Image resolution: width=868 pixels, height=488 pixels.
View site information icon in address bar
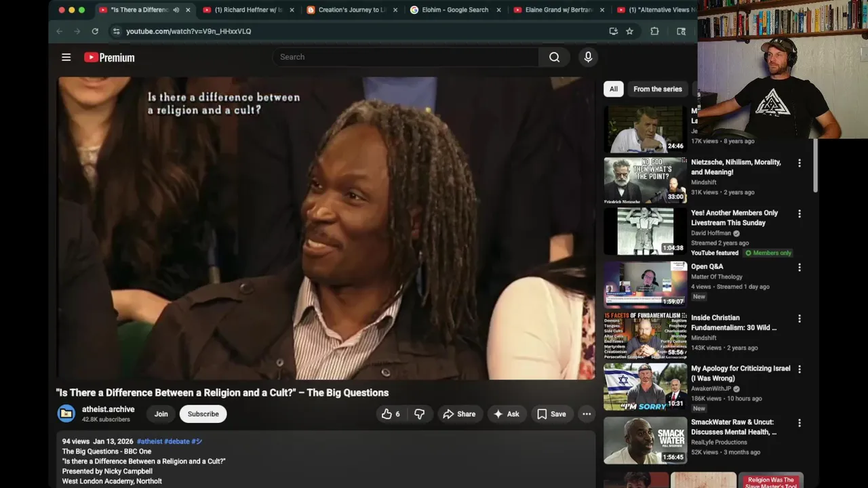tap(116, 31)
